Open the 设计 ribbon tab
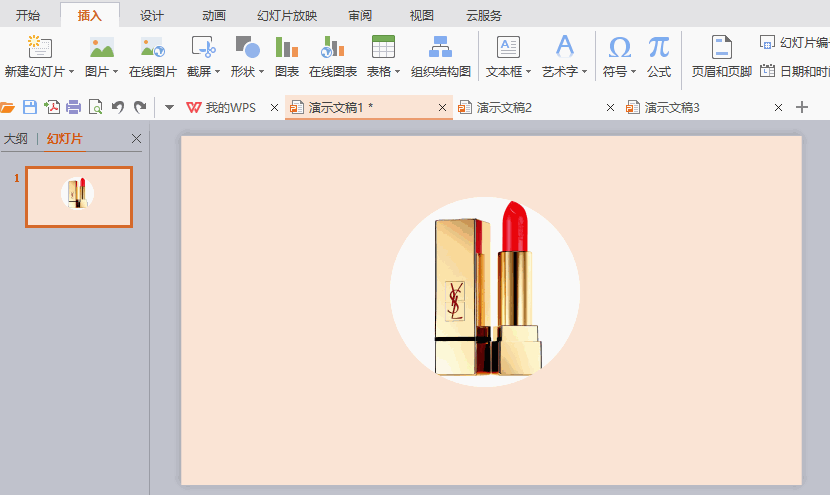Viewport: 830px width, 495px height. point(152,15)
